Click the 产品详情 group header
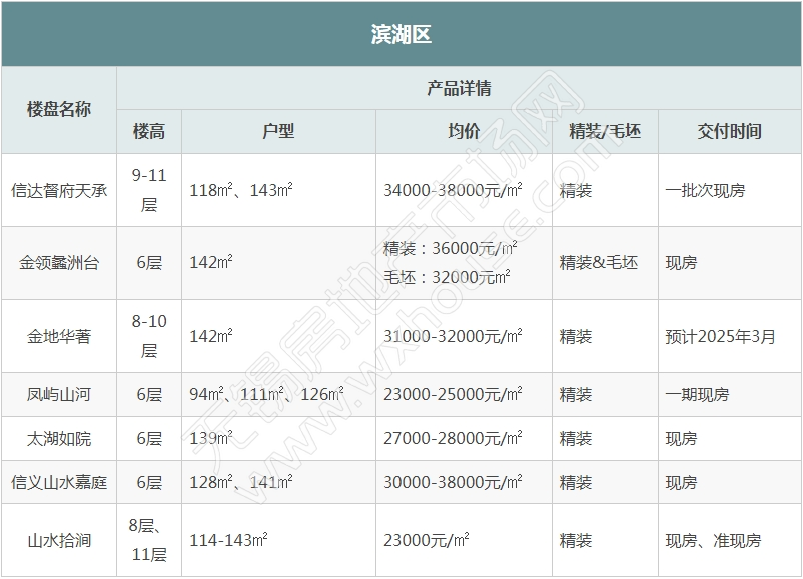 coord(459,88)
